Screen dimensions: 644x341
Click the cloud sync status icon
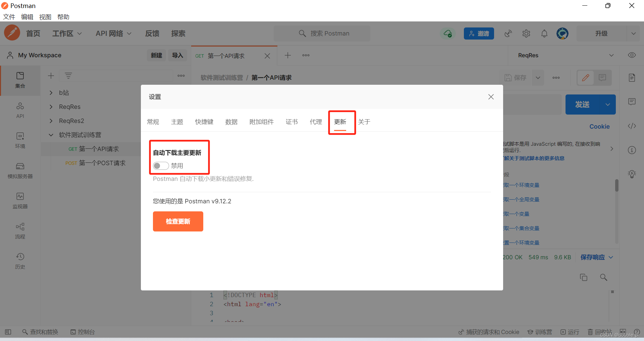(x=448, y=33)
